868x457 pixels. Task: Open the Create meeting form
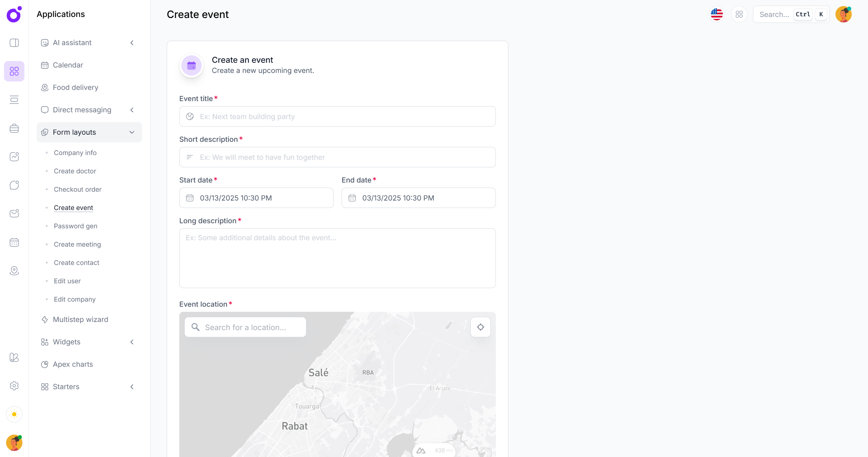point(77,244)
